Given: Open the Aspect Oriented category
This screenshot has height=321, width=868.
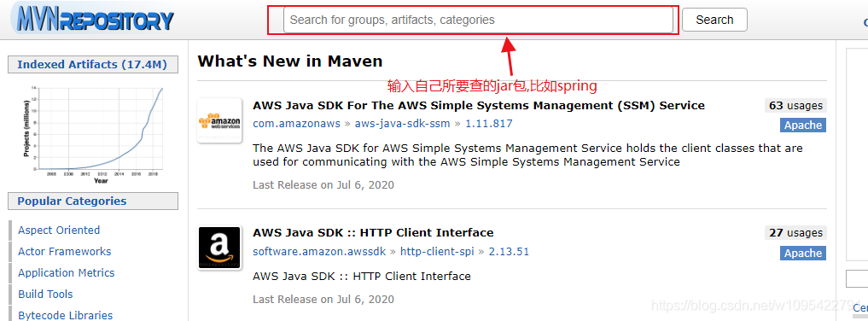Looking at the screenshot, I should click(59, 231).
